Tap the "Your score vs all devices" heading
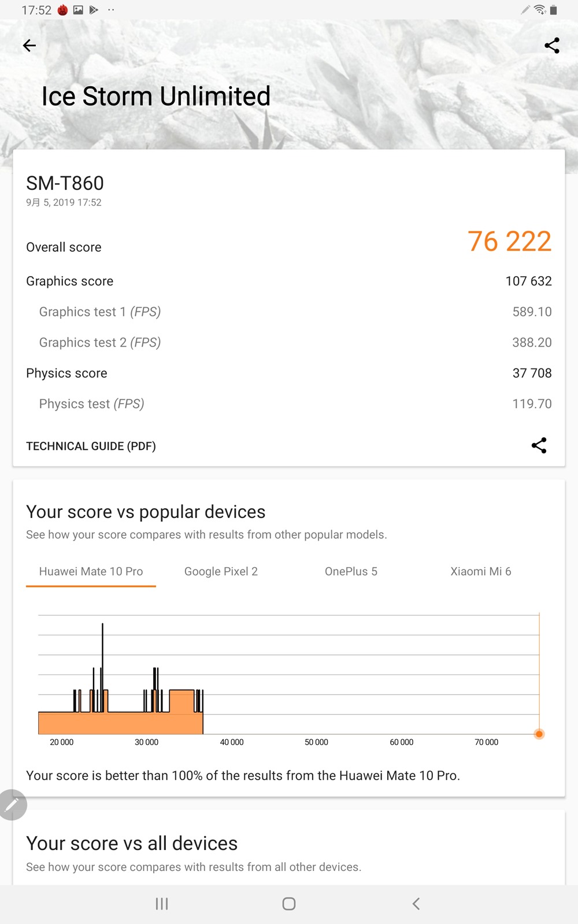Image resolution: width=578 pixels, height=924 pixels. pyautogui.click(x=132, y=843)
